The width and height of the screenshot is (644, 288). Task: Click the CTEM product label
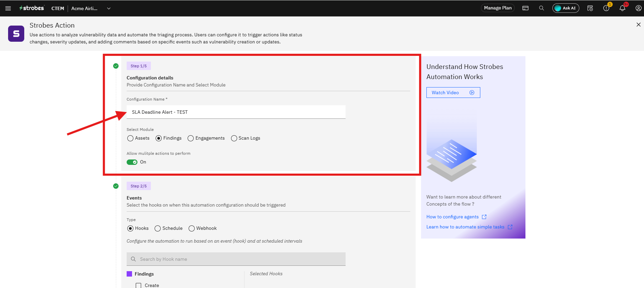coord(58,8)
